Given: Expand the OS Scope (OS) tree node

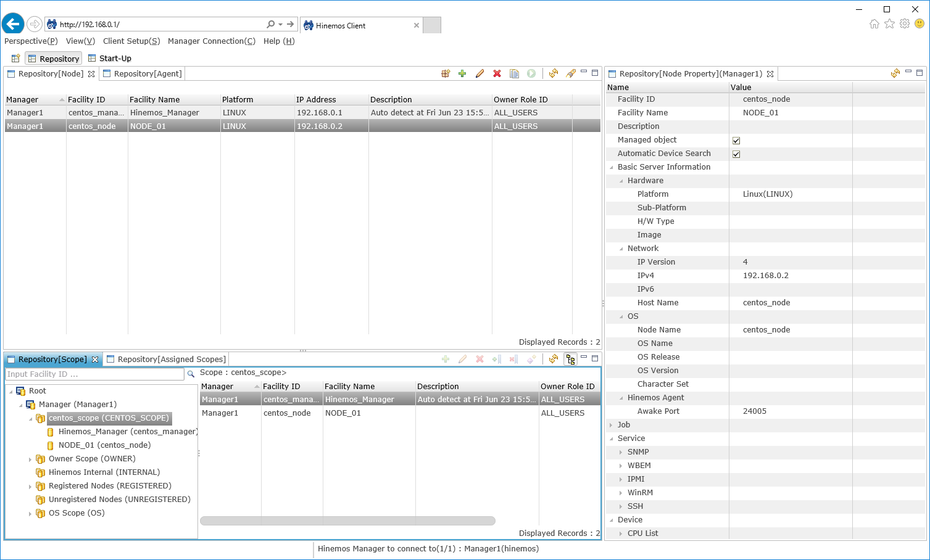Looking at the screenshot, I should [x=30, y=513].
